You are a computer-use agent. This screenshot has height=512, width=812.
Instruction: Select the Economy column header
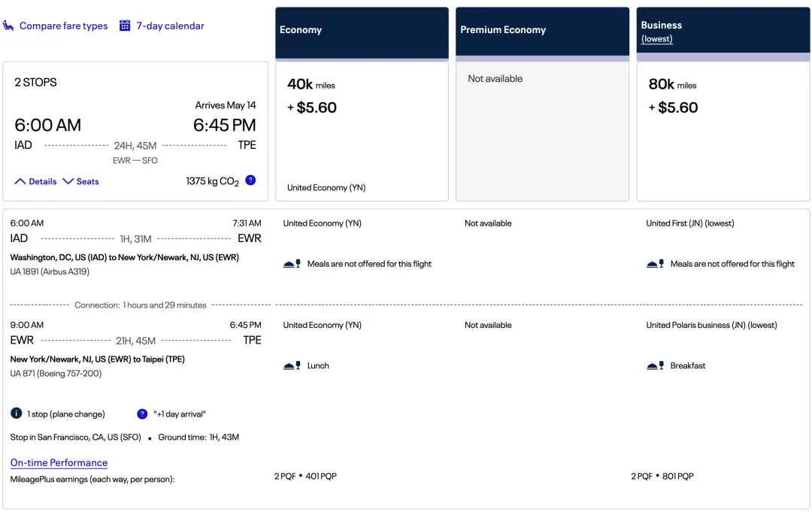(x=362, y=30)
